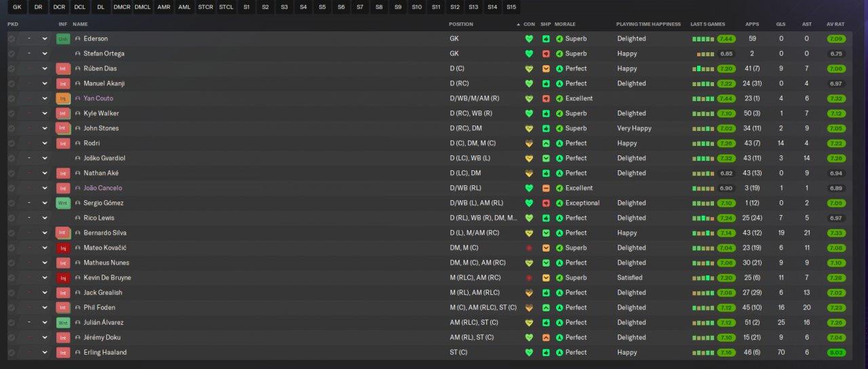The image size is (868, 369).
Task: Open position dropdown arrow for John Stones
Action: click(x=45, y=128)
